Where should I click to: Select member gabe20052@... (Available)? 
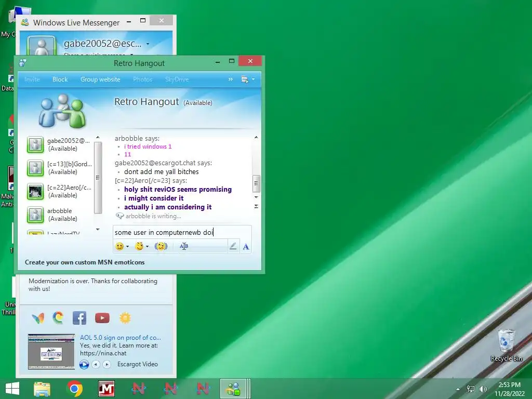point(59,144)
